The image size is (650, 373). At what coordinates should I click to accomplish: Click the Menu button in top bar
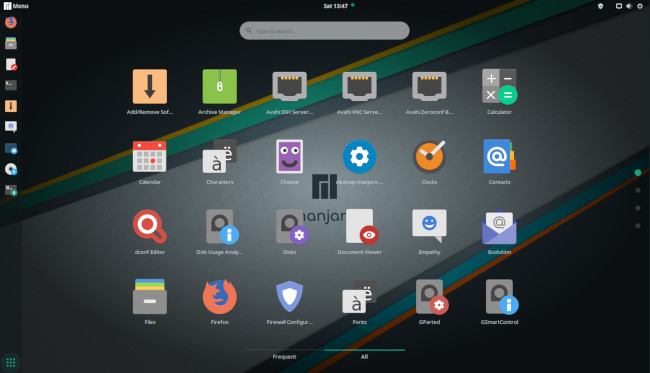point(16,6)
